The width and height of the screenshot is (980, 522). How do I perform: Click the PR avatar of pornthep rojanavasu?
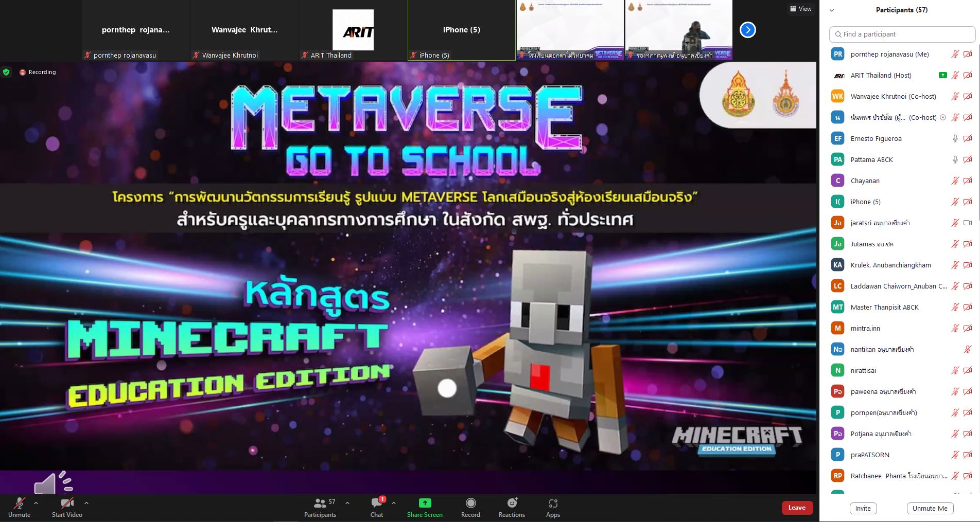(838, 54)
